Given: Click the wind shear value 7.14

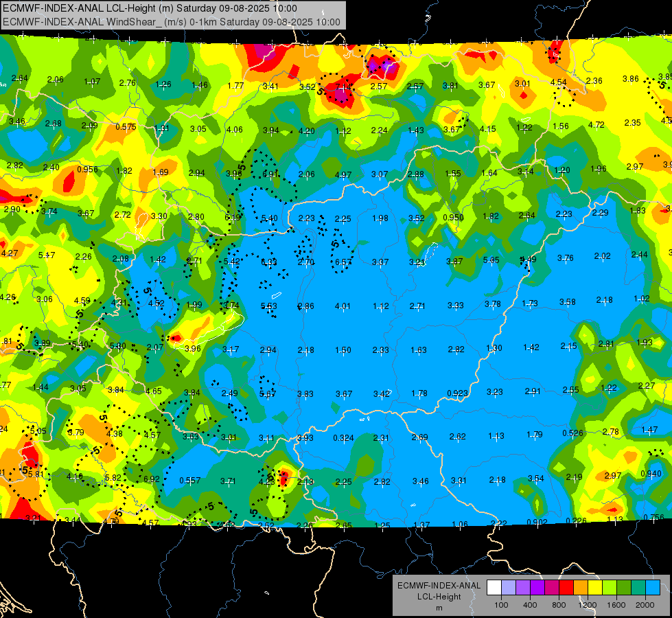Looking at the screenshot, I should (x=344, y=87).
